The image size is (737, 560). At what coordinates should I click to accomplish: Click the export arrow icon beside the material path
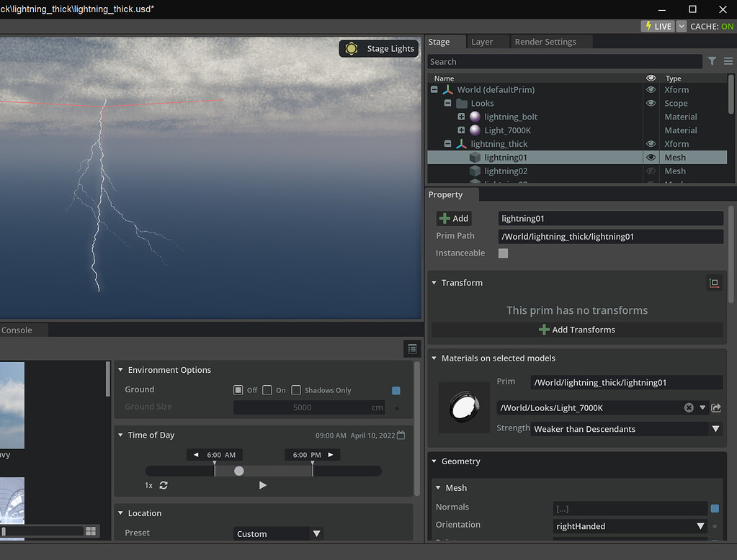coord(716,407)
